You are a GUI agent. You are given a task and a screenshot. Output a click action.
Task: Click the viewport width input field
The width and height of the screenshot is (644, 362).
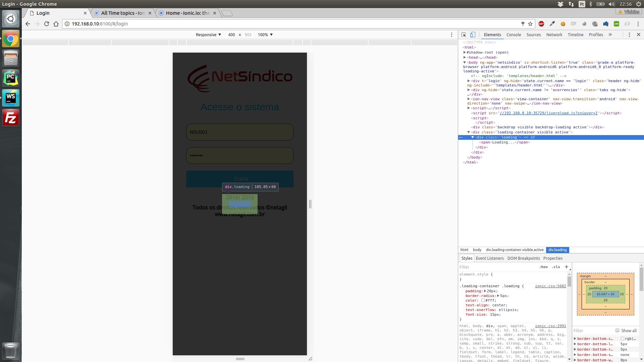[x=231, y=35]
